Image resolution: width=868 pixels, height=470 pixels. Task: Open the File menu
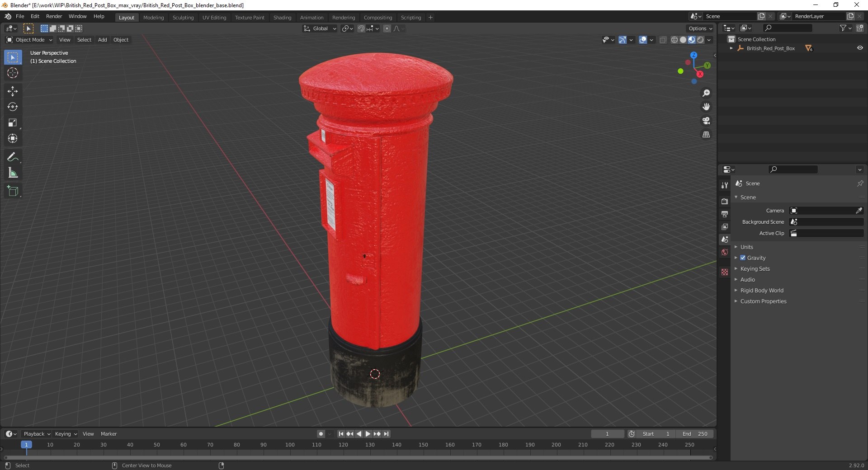tap(20, 16)
